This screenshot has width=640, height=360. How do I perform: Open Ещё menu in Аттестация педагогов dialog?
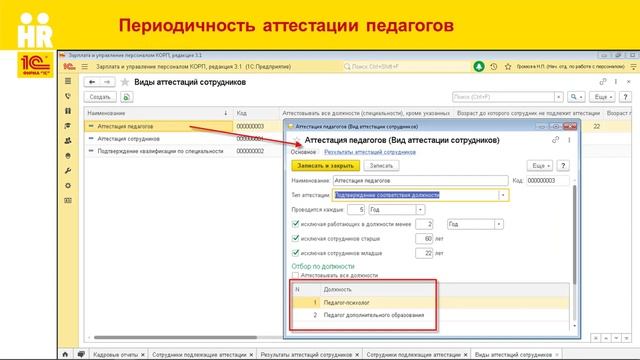coord(540,166)
